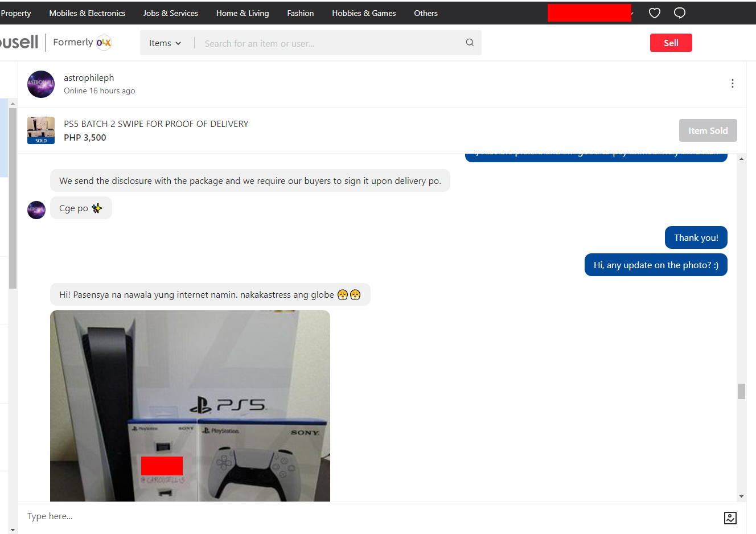756x534 pixels.
Task: Open the Fashion category menu
Action: [x=301, y=13]
